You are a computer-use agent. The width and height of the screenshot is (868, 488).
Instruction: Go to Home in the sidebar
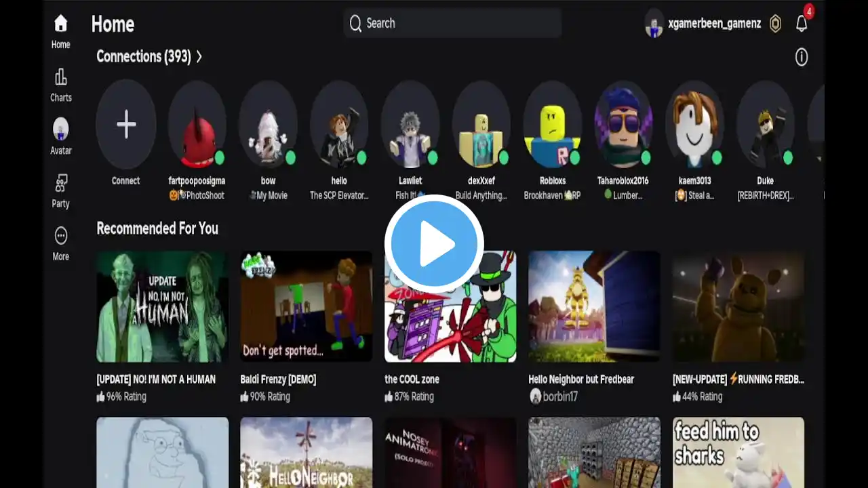(x=60, y=31)
